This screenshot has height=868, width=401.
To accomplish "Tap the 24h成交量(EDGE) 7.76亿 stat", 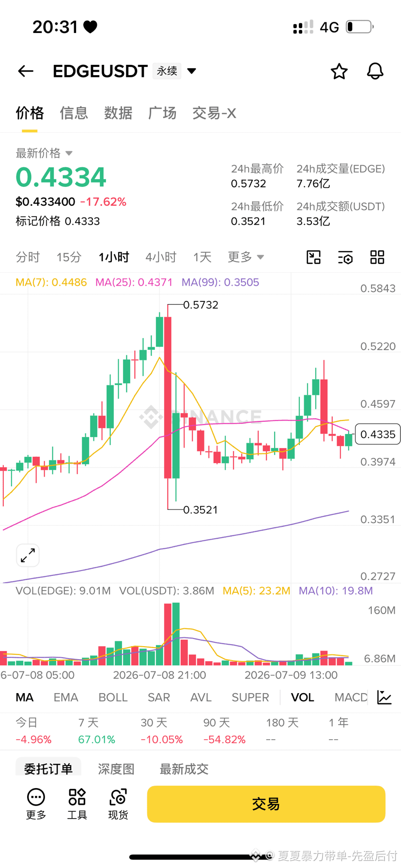I will click(x=341, y=176).
